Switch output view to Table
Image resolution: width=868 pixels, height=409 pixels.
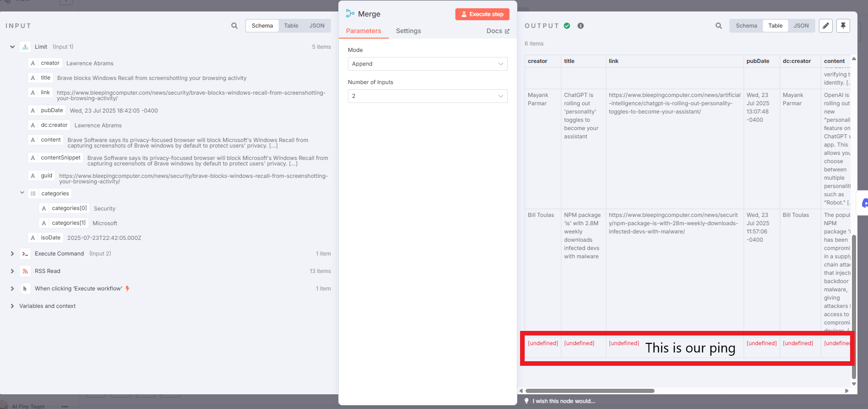click(775, 26)
